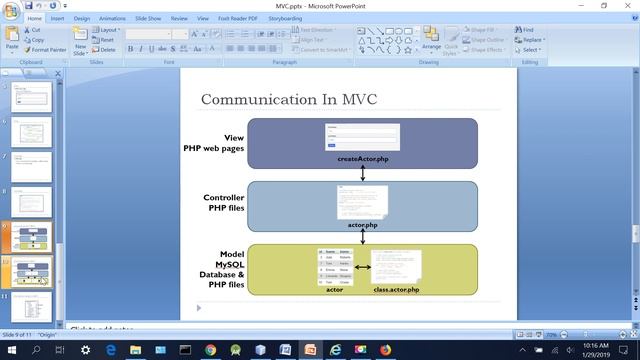The image size is (640, 360).
Task: Undo the last action
Action: tap(39, 6)
